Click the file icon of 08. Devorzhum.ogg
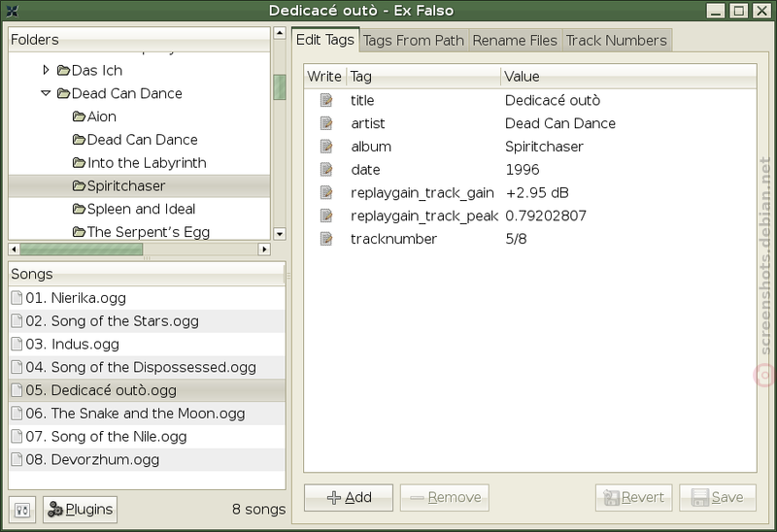This screenshot has width=777, height=532. tap(17, 459)
